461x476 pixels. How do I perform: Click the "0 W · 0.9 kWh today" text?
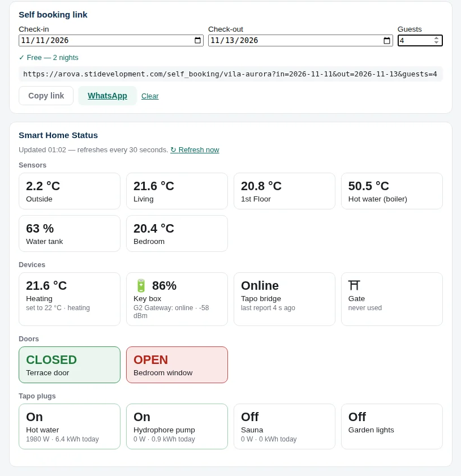point(164,439)
